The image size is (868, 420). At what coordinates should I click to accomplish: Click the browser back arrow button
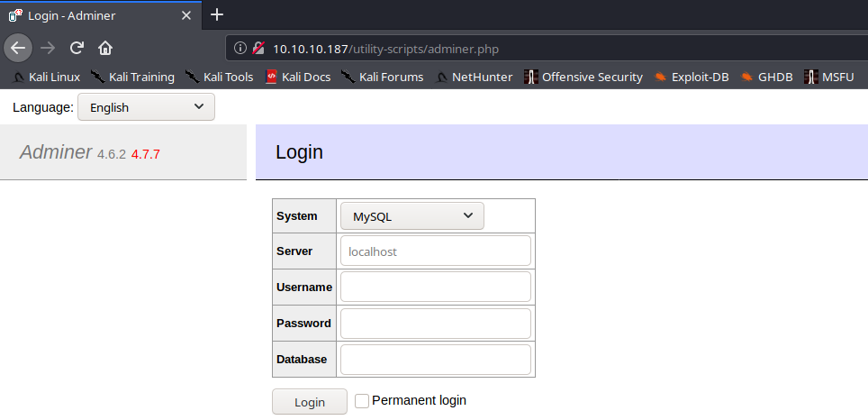19,48
